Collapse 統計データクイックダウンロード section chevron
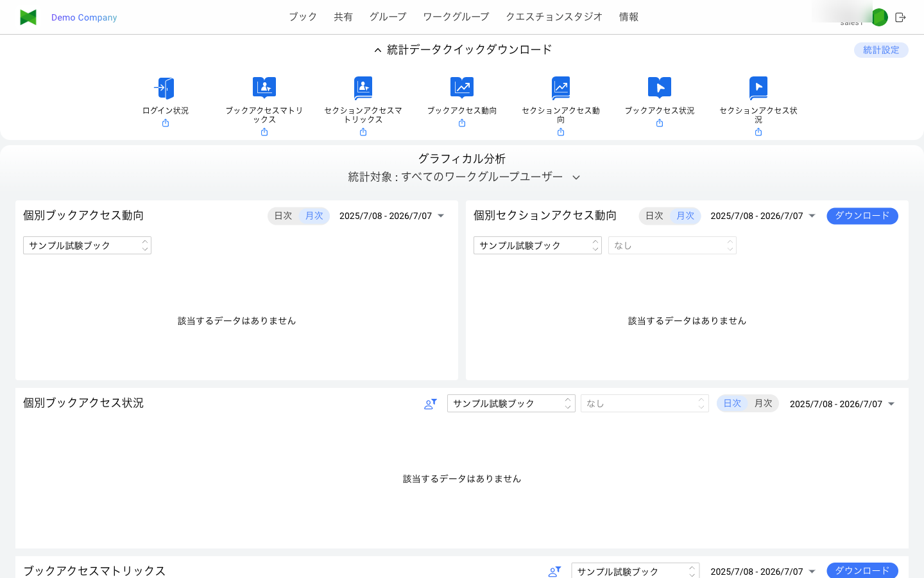The image size is (924, 578). pyautogui.click(x=378, y=50)
